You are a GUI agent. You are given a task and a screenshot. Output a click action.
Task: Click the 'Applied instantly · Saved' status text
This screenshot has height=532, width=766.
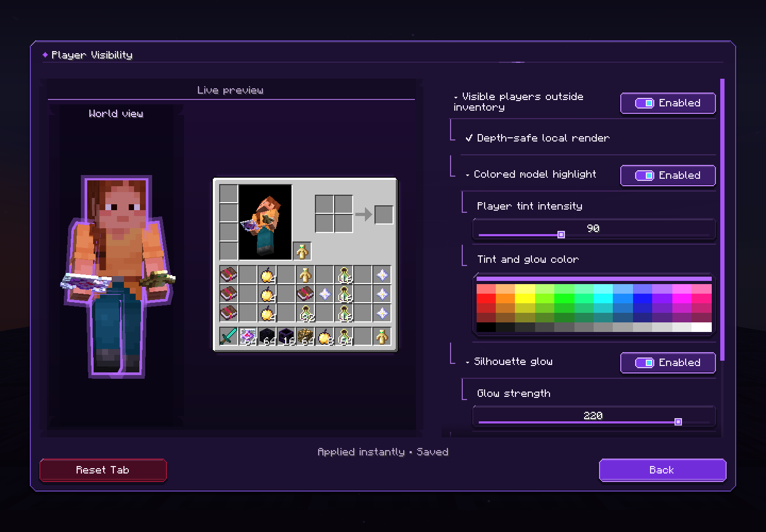click(x=383, y=452)
